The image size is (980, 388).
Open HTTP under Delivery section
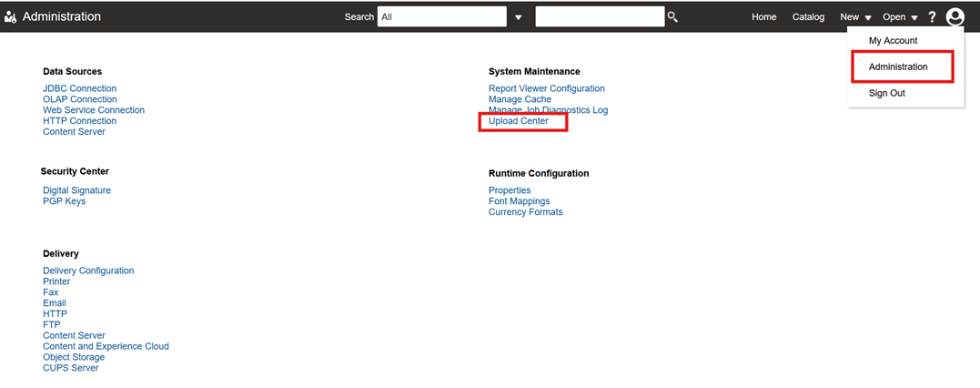tap(55, 313)
